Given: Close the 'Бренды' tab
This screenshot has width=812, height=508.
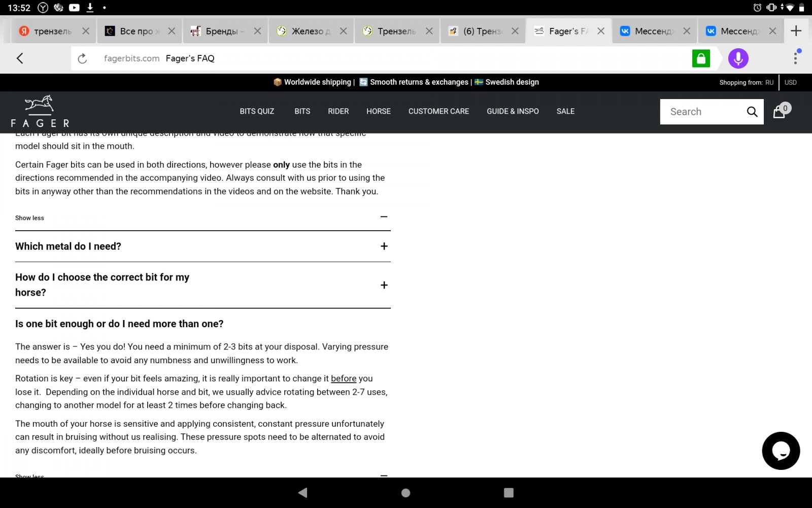Looking at the screenshot, I should point(257,31).
